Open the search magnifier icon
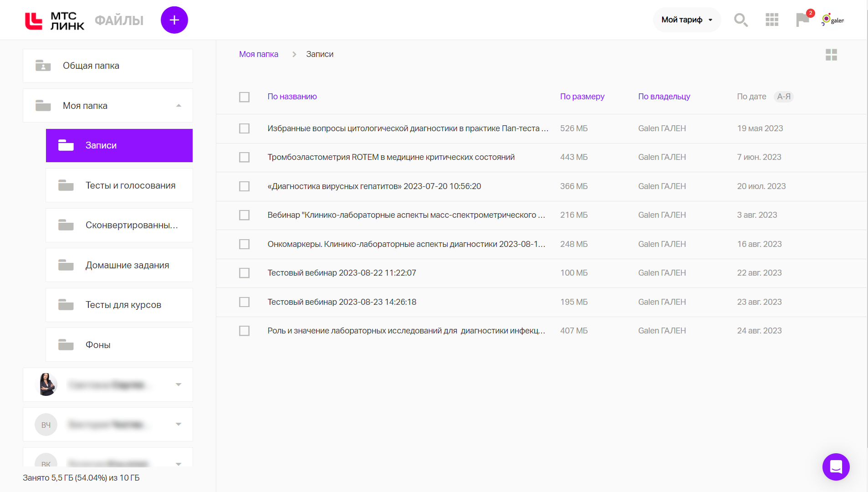 point(741,20)
